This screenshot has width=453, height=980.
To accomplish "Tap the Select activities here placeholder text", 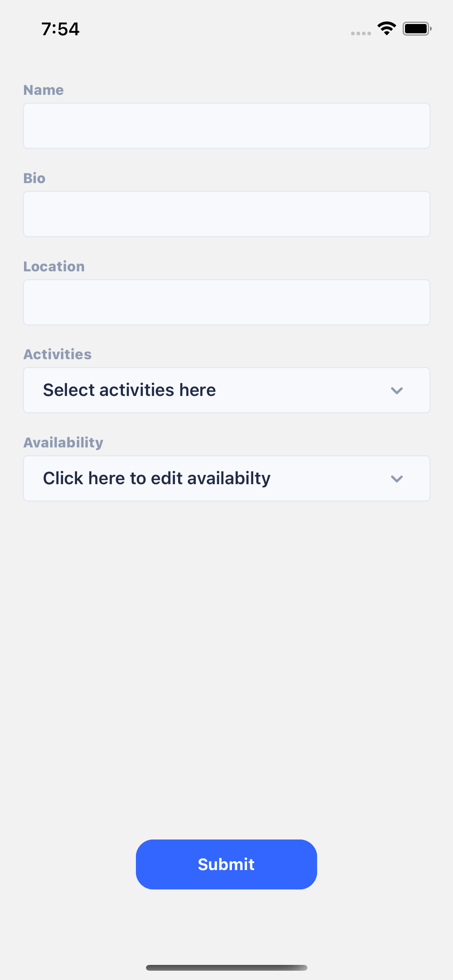I will click(129, 390).
